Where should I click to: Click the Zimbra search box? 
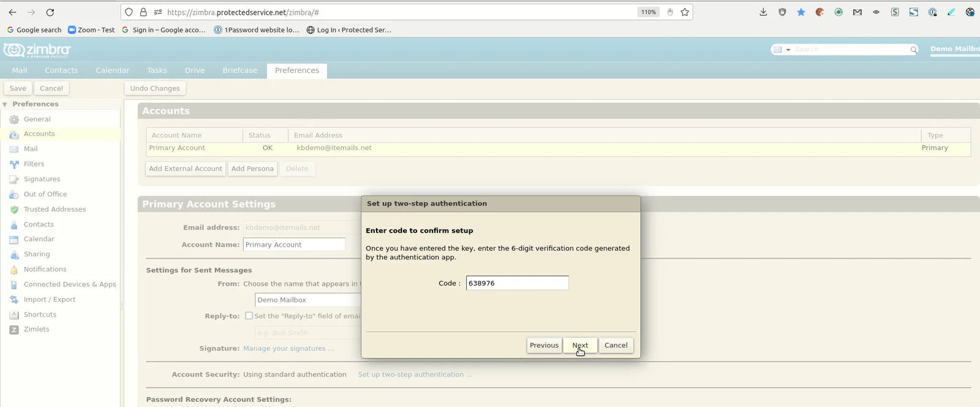point(850,50)
